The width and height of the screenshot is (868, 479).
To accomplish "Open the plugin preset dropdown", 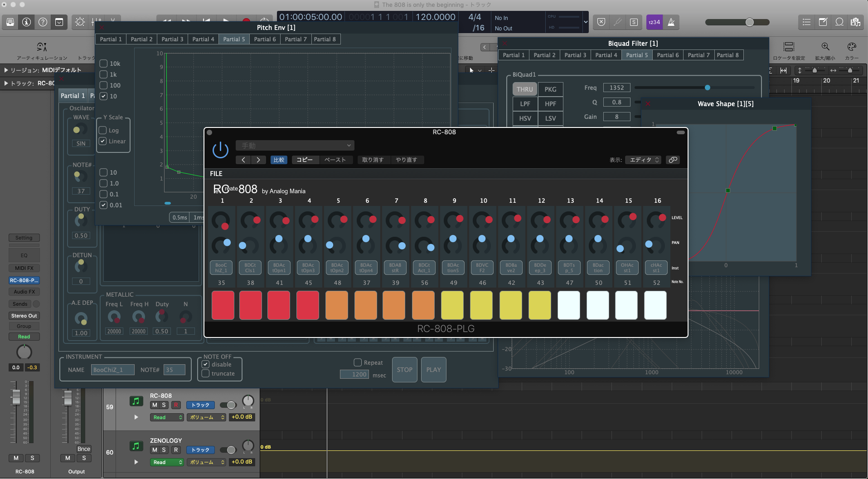I will point(295,146).
